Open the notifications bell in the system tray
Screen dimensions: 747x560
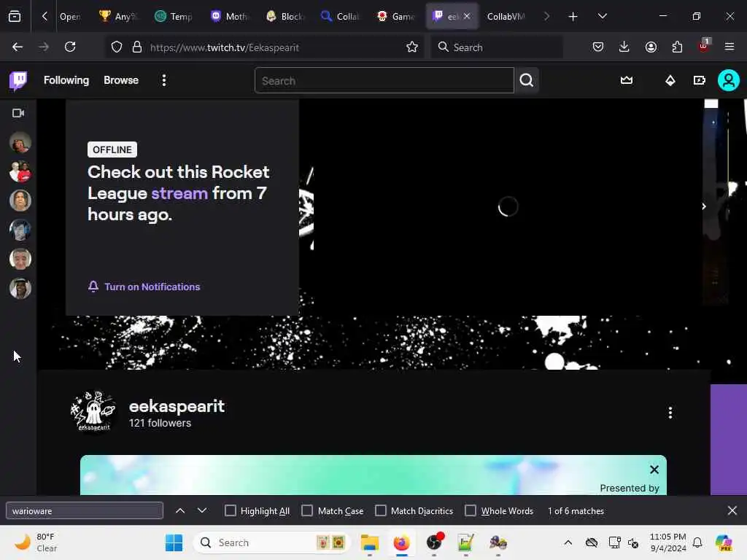tap(697, 542)
